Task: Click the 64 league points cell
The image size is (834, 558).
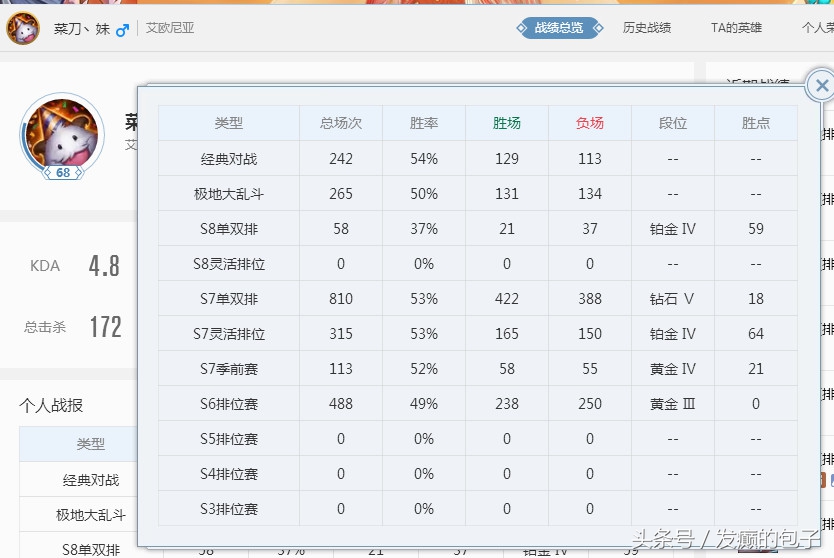Action: 756,334
